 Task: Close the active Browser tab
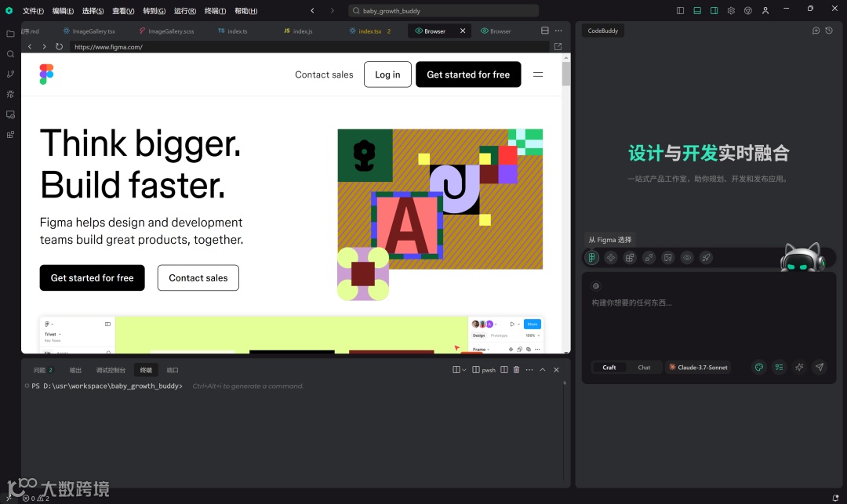coord(463,31)
